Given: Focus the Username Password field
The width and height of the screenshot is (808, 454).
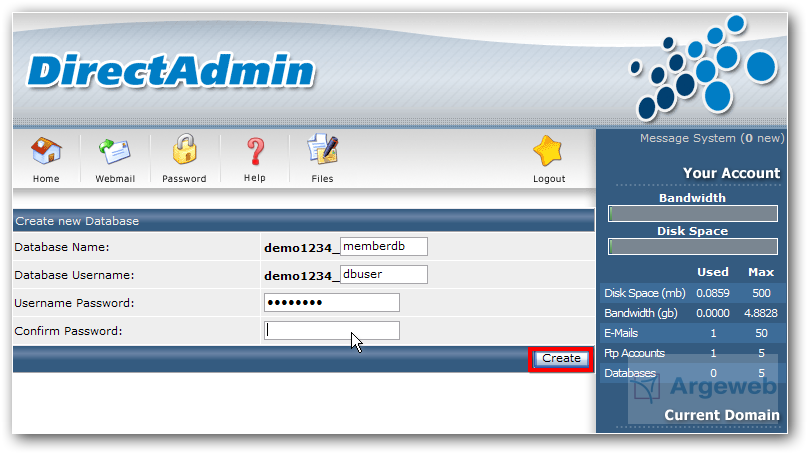Looking at the screenshot, I should click(332, 302).
